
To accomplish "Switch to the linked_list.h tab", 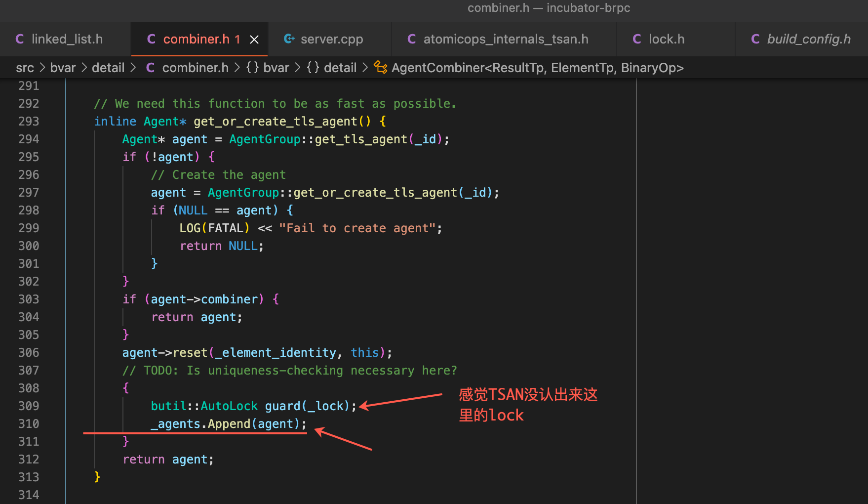I will click(x=67, y=39).
